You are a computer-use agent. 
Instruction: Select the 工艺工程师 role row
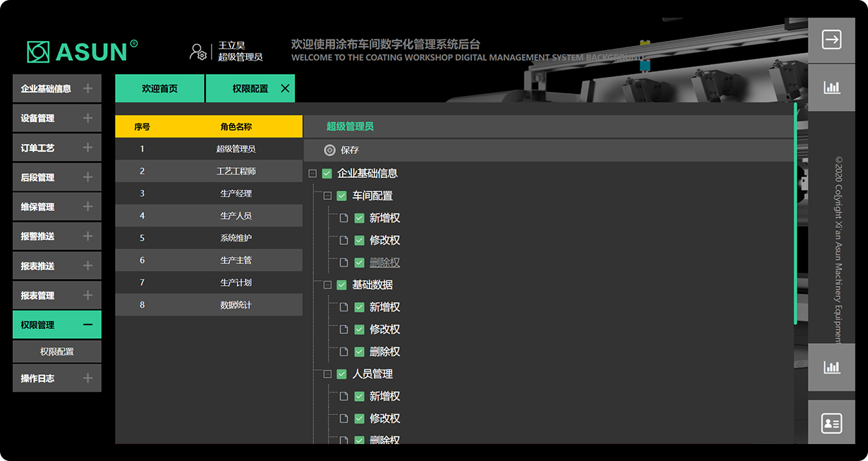209,171
